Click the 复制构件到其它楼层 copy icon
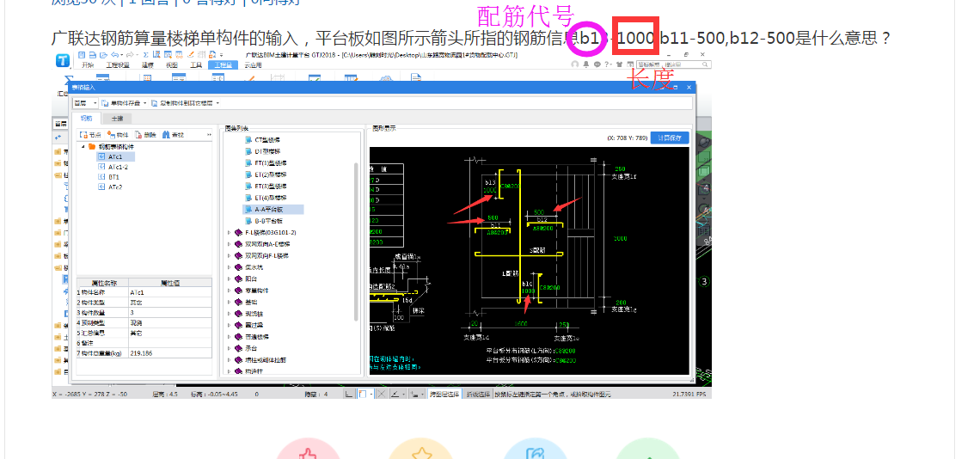 (155, 103)
